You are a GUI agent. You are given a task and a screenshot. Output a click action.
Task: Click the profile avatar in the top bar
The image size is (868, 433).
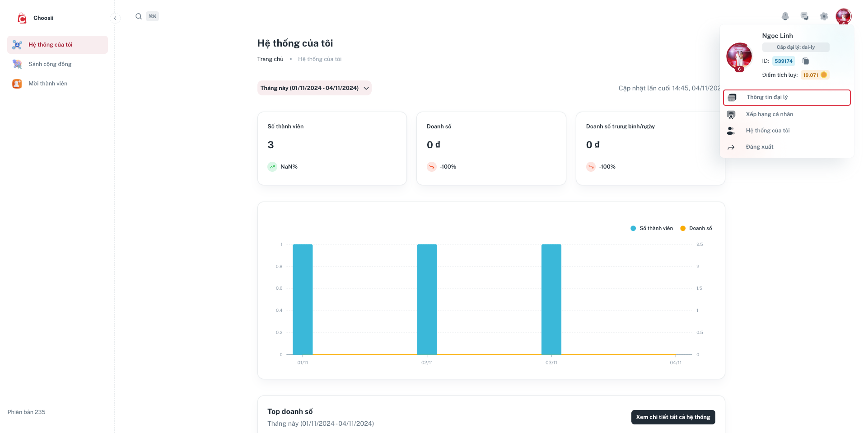[843, 16]
